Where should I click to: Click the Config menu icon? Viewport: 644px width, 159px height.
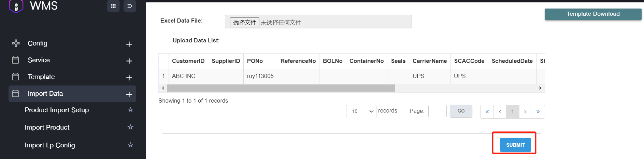tap(16, 43)
